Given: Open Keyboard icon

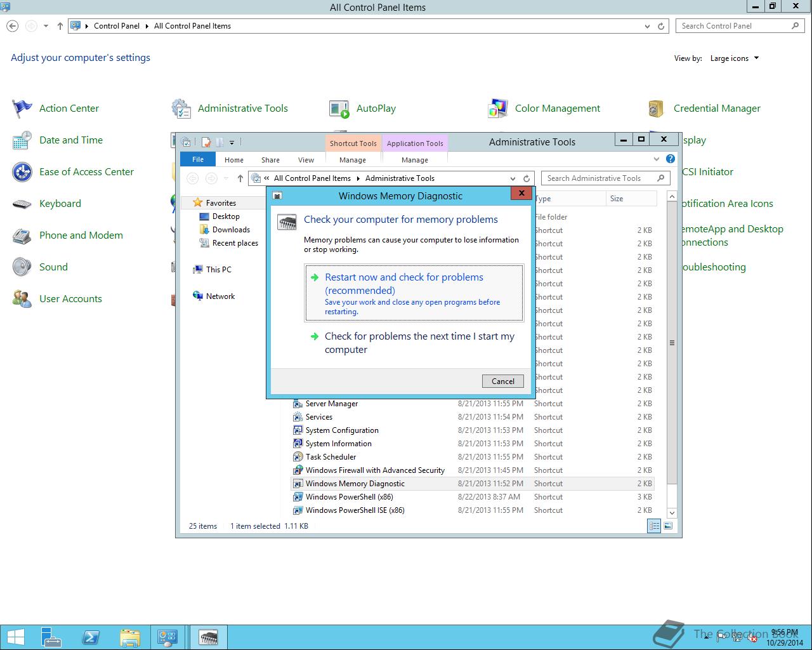Looking at the screenshot, I should click(22, 204).
